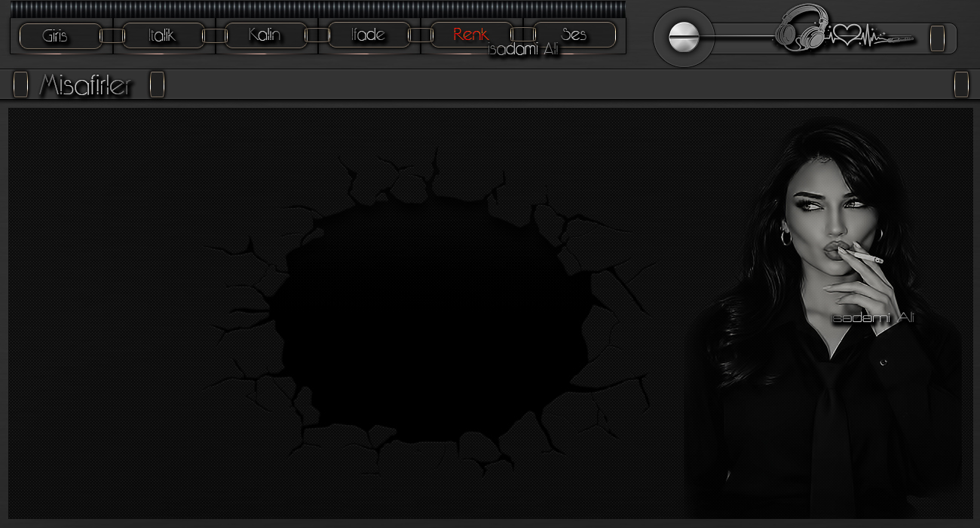
Task: Click small button at volume slider's right end
Action: (x=937, y=38)
